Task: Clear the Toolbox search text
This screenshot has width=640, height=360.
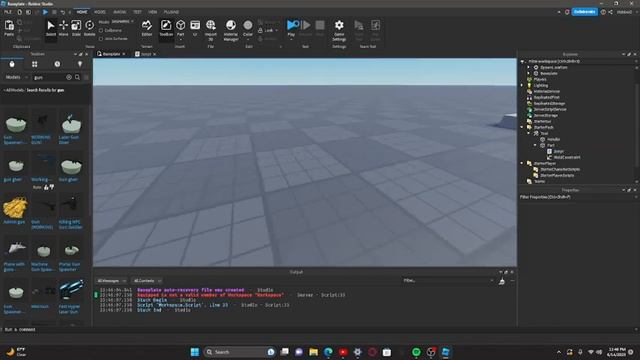Action: pyautogui.click(x=69, y=77)
